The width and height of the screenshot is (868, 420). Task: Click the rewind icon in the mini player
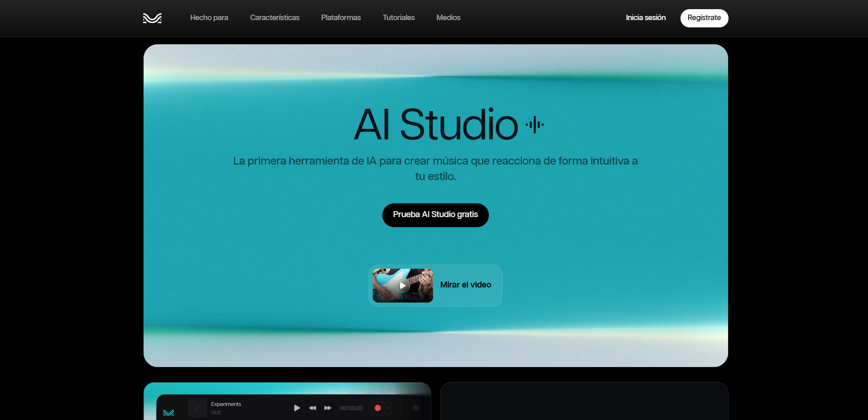click(x=313, y=408)
